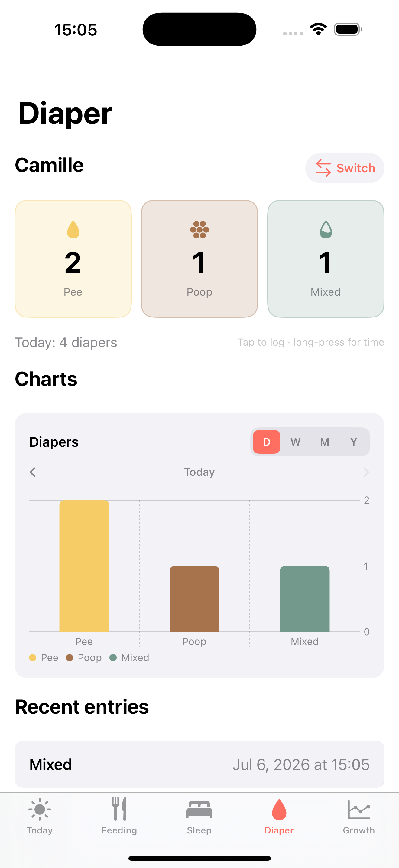Screen dimensions: 399x868
Task: Log a Mixed diaper card
Action: tap(326, 259)
